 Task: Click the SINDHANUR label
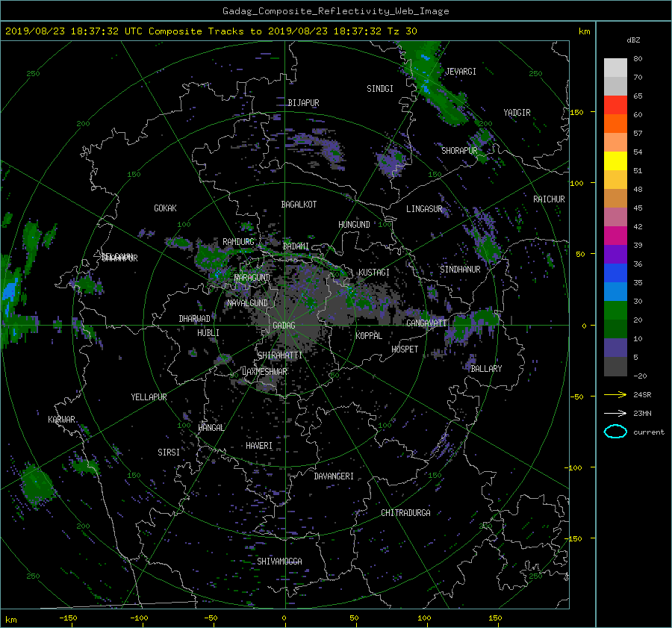pos(460,270)
